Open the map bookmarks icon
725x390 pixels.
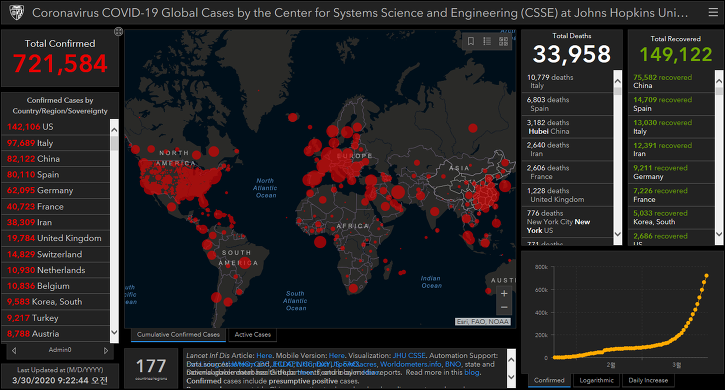pos(471,41)
